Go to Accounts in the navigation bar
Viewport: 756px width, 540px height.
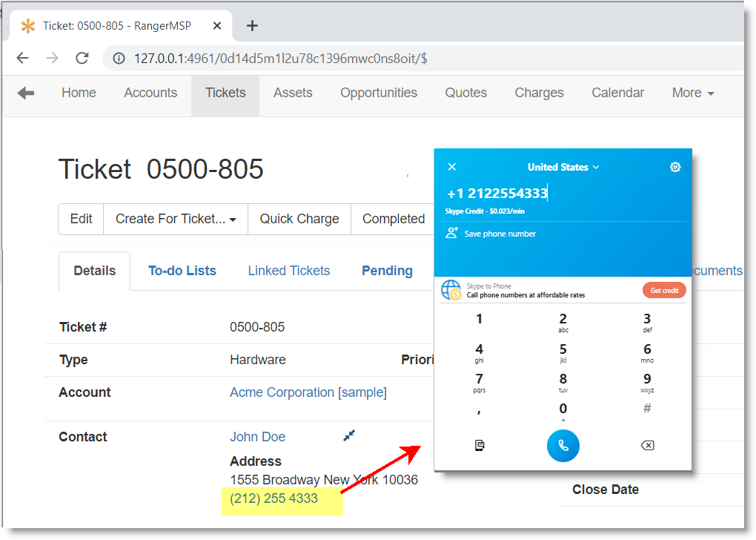tap(150, 93)
